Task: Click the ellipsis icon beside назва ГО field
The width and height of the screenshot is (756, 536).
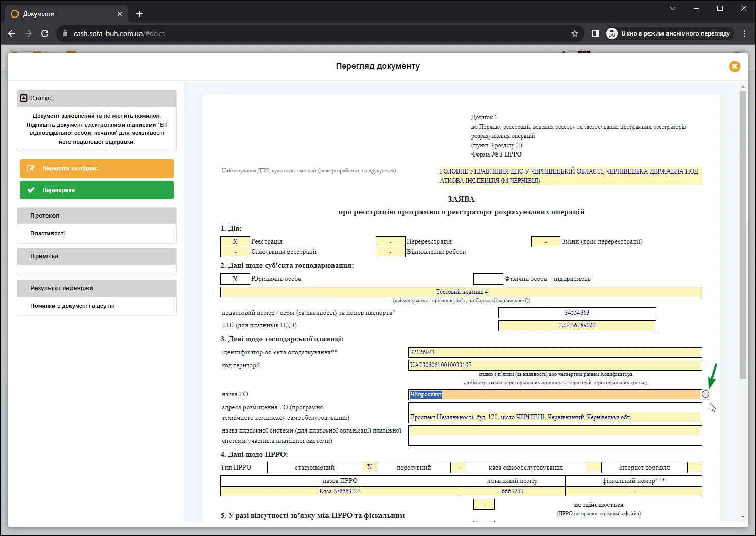Action: (706, 394)
